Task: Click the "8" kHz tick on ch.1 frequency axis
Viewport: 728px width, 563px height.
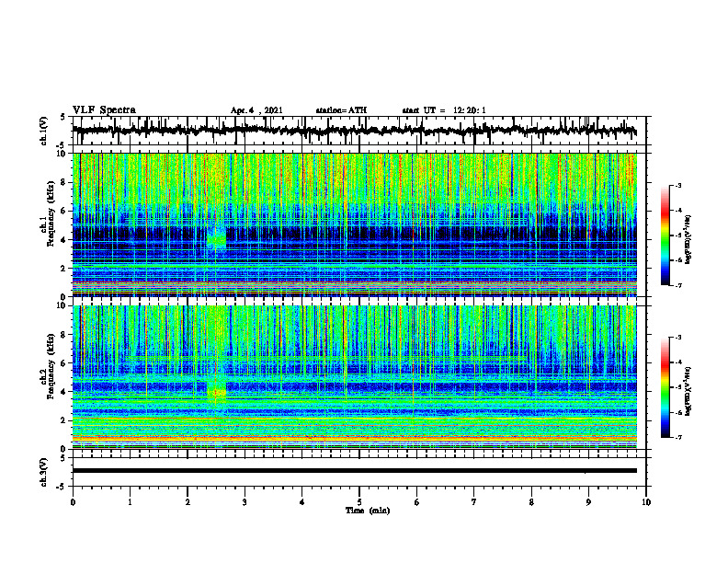Action: 64,182
